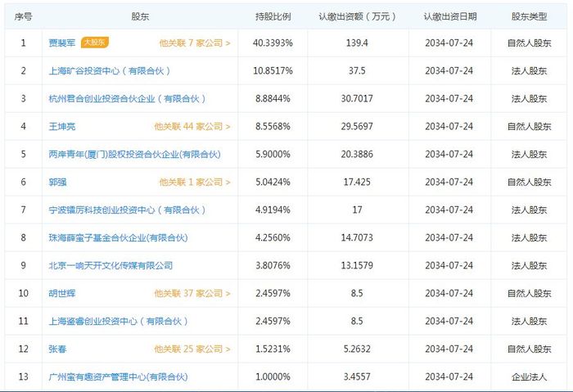Open 他关联 25 家公司 link
The image size is (573, 392).
coord(192,349)
